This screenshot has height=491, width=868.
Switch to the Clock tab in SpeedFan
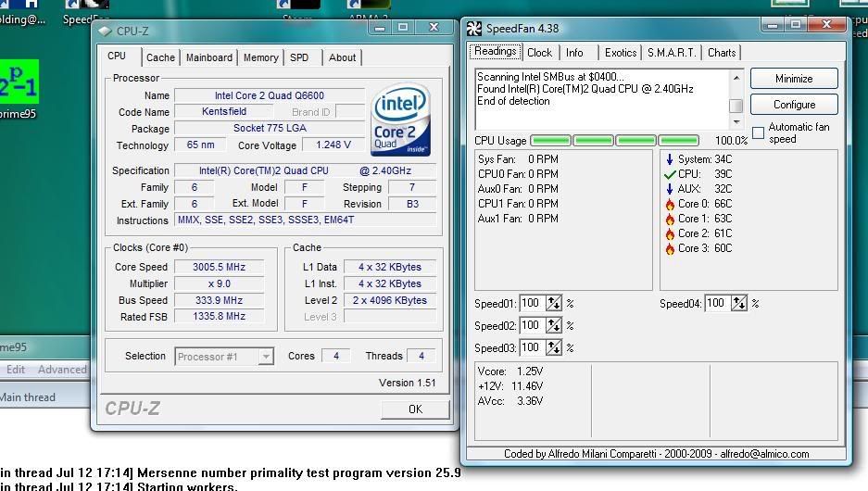(x=539, y=53)
